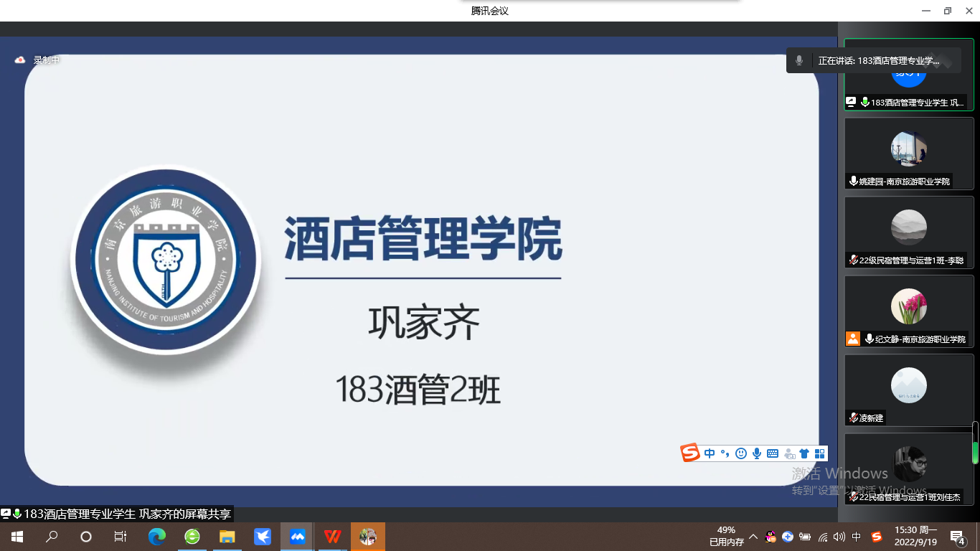Screen dimensions: 980x551
Task: Open the blue bird app on taskbar
Action: tap(263, 537)
